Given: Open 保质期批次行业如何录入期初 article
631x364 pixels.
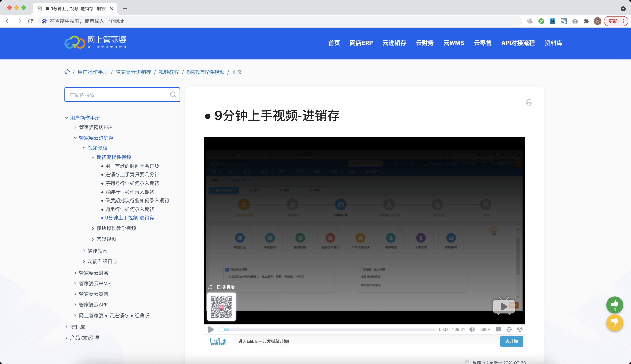Looking at the screenshot, I should 137,200.
